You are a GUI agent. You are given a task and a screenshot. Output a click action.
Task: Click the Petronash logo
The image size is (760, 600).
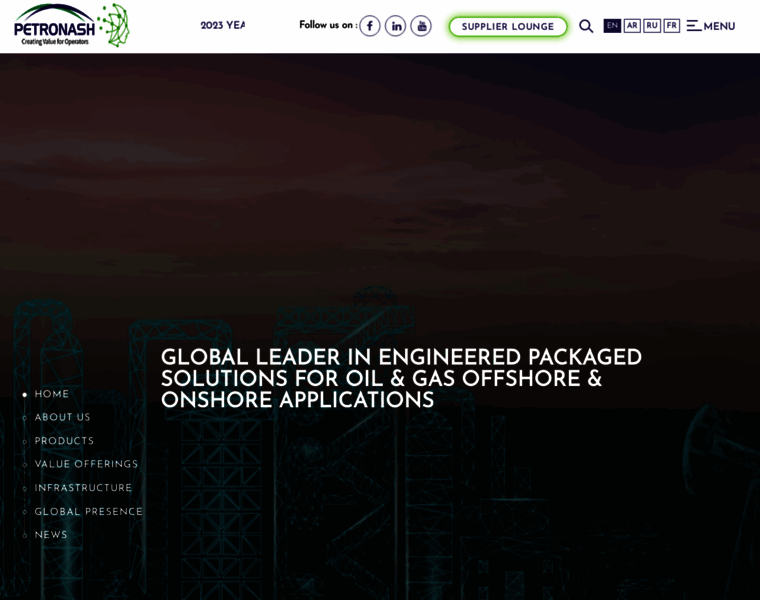(x=72, y=25)
